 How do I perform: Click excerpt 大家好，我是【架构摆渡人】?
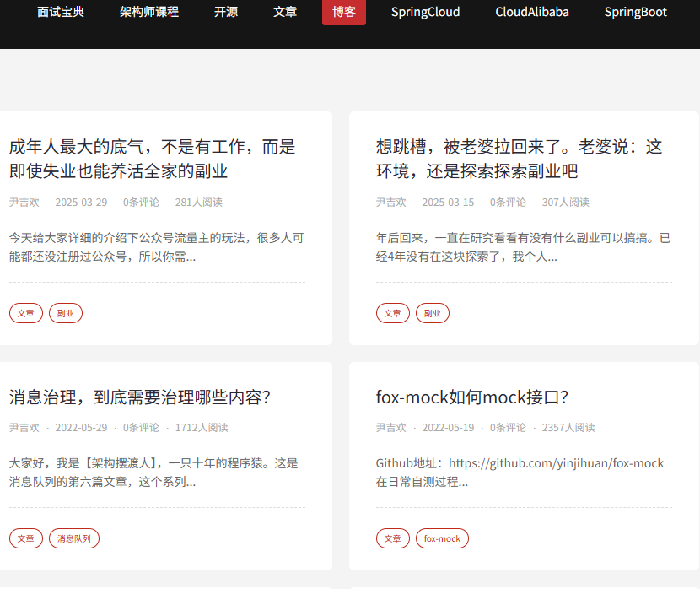tap(153, 473)
